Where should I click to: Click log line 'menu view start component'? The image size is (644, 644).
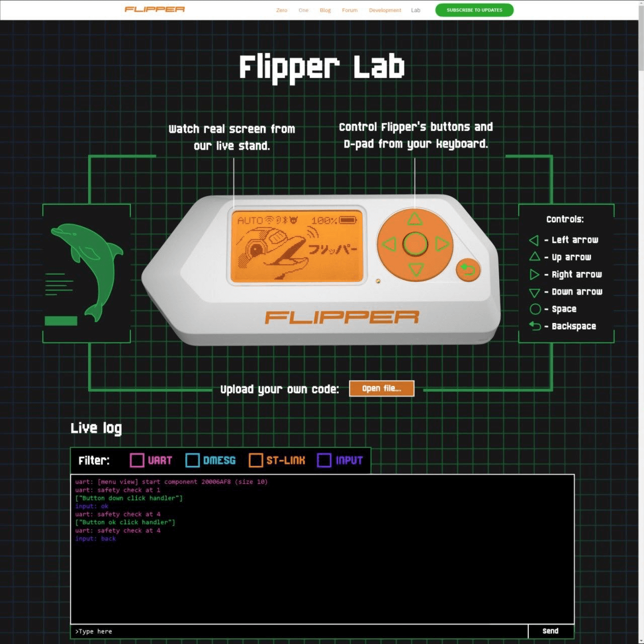[x=172, y=482]
